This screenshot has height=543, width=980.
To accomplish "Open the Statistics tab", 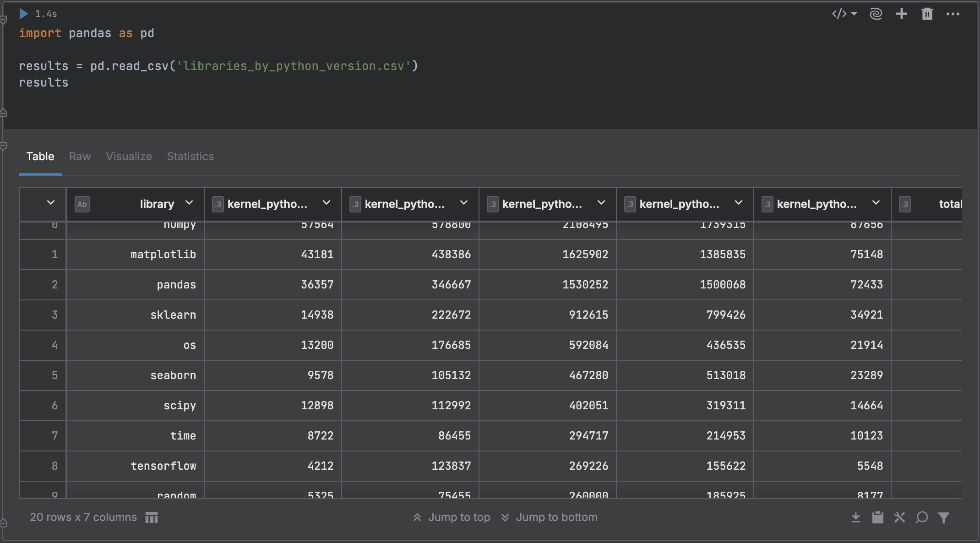I will click(190, 157).
